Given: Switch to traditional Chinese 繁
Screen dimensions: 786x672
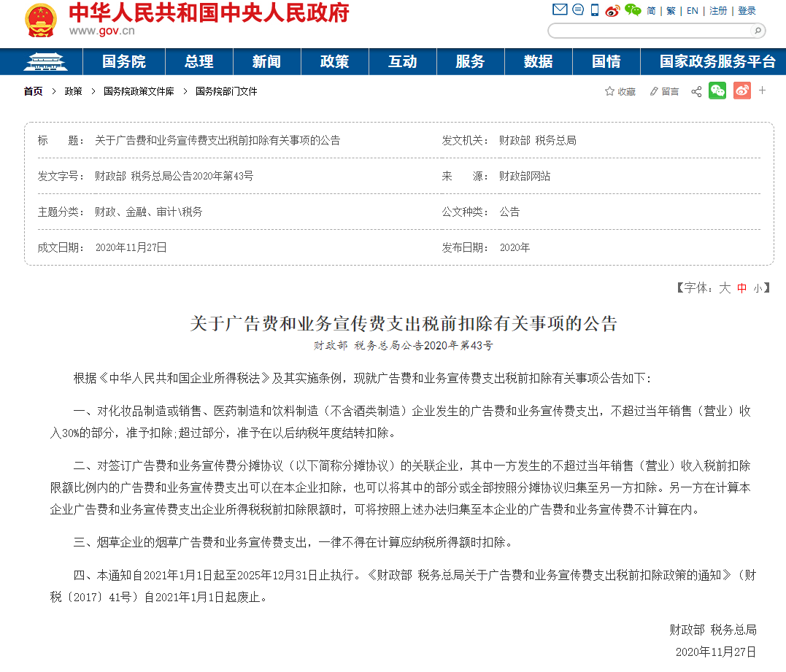Looking at the screenshot, I should 671,10.
